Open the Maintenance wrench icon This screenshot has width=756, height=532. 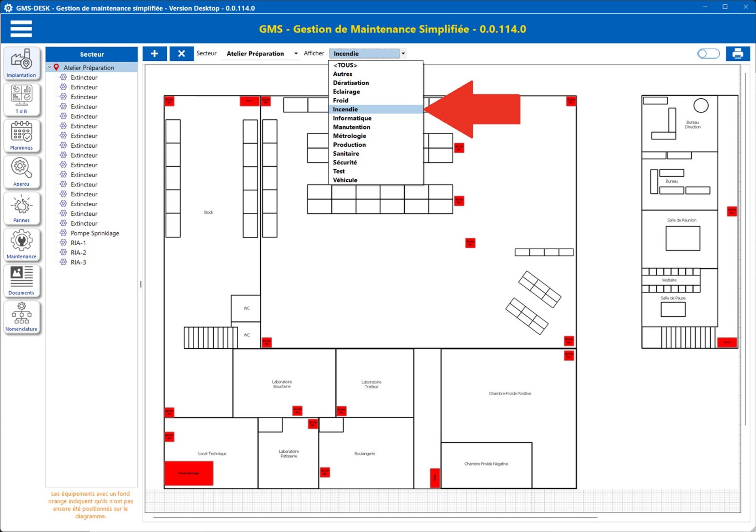coord(21,244)
